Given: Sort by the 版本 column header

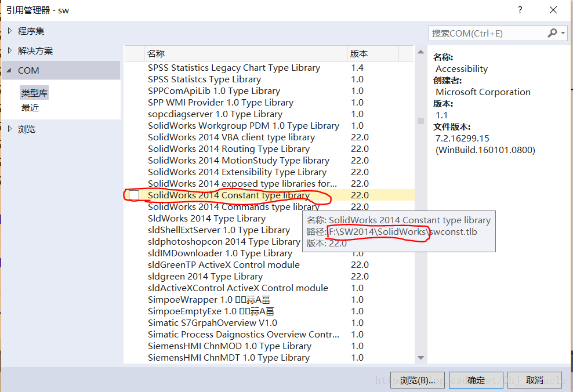Looking at the screenshot, I should pos(372,54).
